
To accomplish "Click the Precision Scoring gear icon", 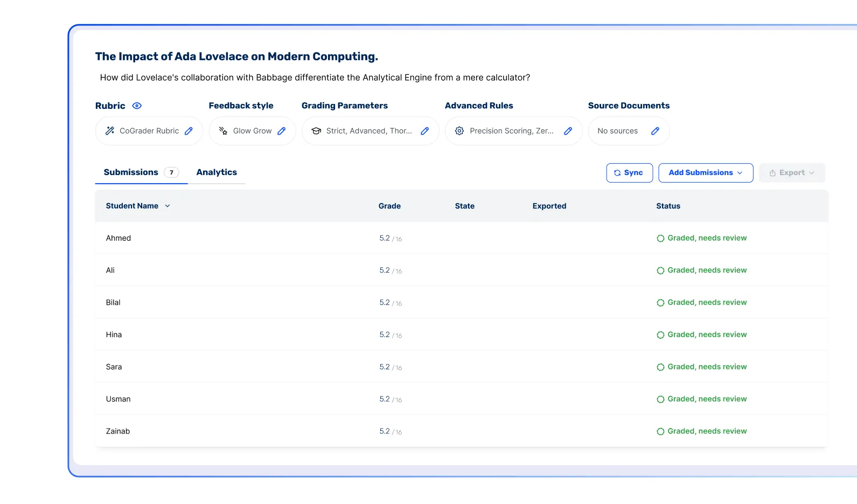I will 459,131.
